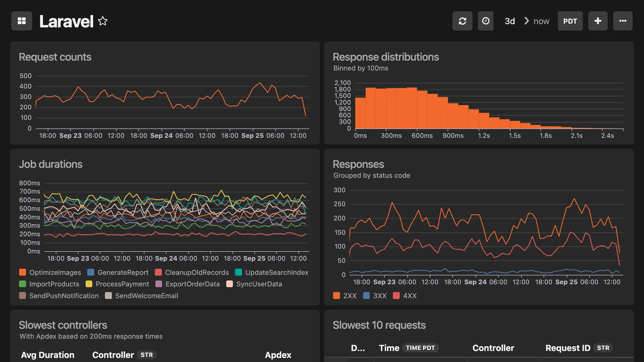Toggle 2XX status code legend entry

pos(345,296)
